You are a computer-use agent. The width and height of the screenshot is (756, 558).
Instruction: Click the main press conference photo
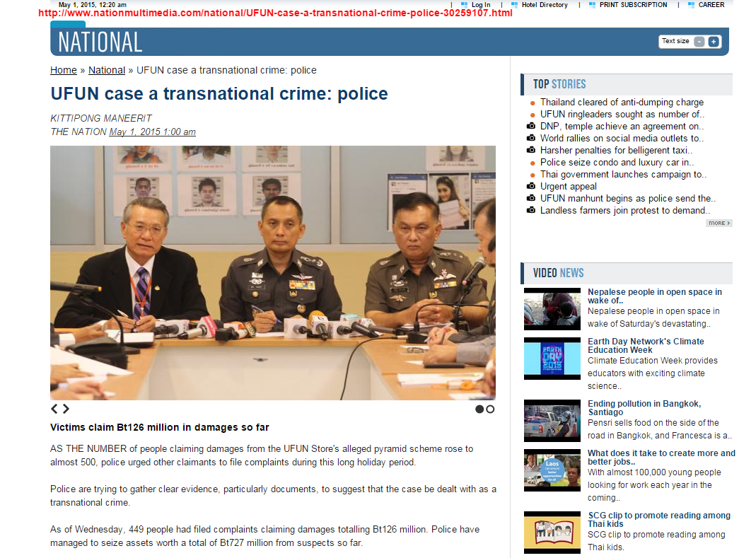pos(273,273)
